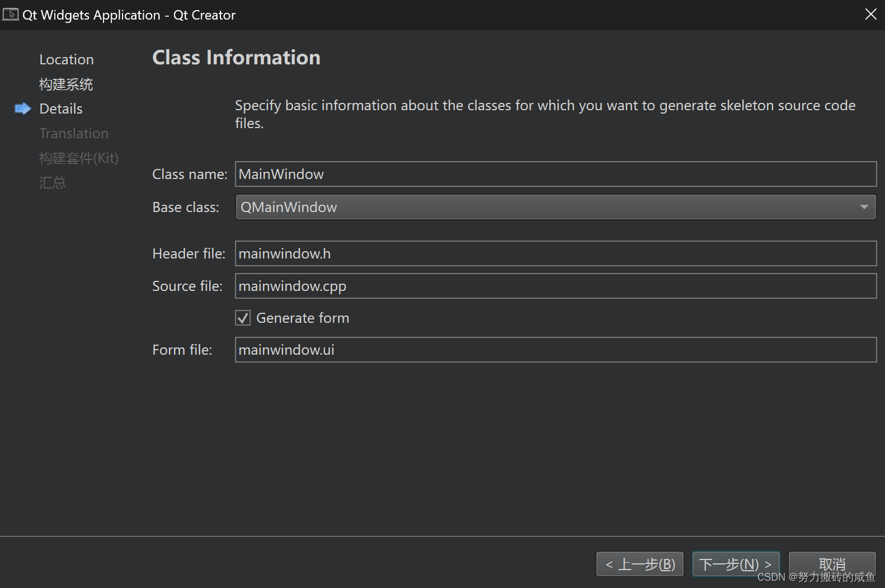885x588 pixels.
Task: Select the 汇总 step in sidebar
Action: 53,183
